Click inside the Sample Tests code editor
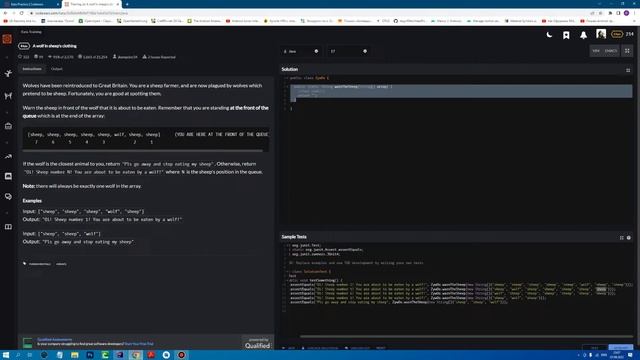640x360 pixels. click(x=456, y=288)
